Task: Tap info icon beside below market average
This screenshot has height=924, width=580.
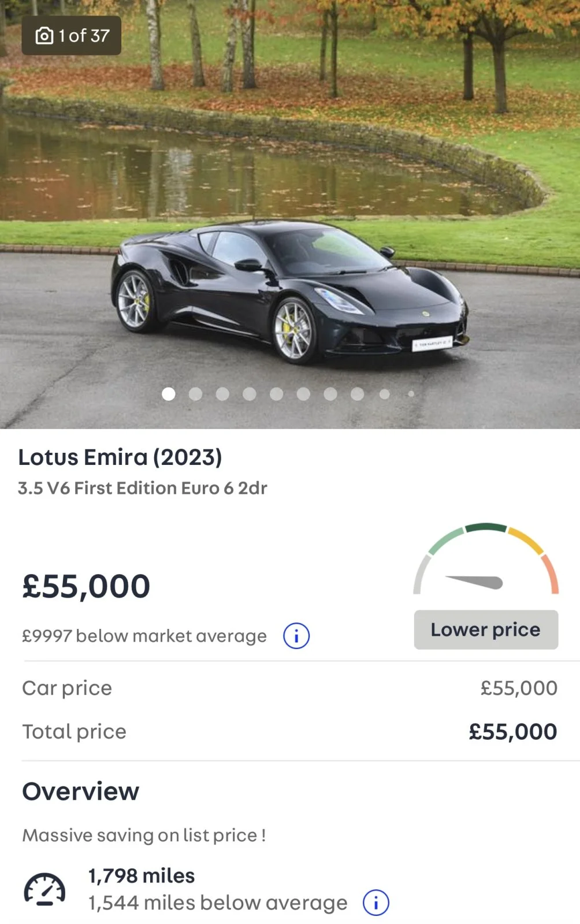Action: point(296,636)
